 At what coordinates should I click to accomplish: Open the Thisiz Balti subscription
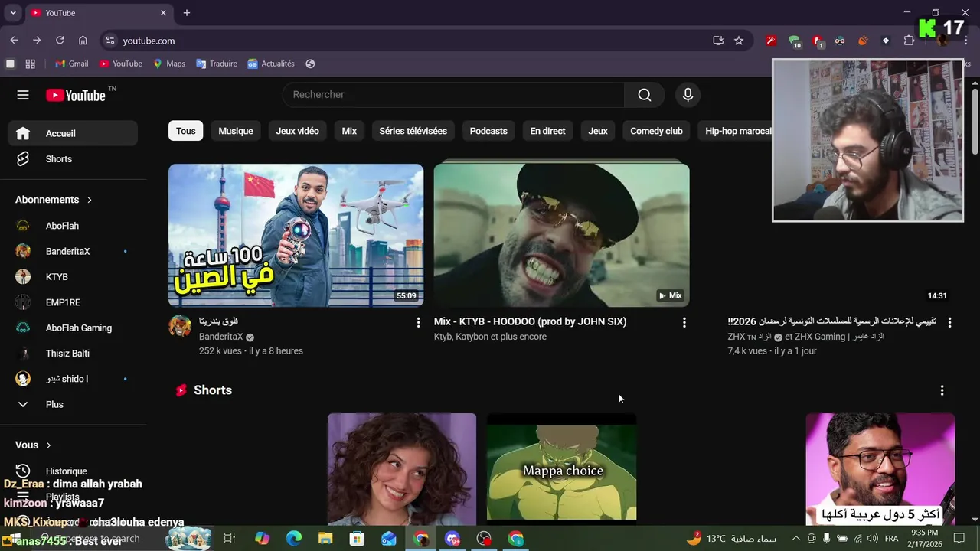pos(73,354)
